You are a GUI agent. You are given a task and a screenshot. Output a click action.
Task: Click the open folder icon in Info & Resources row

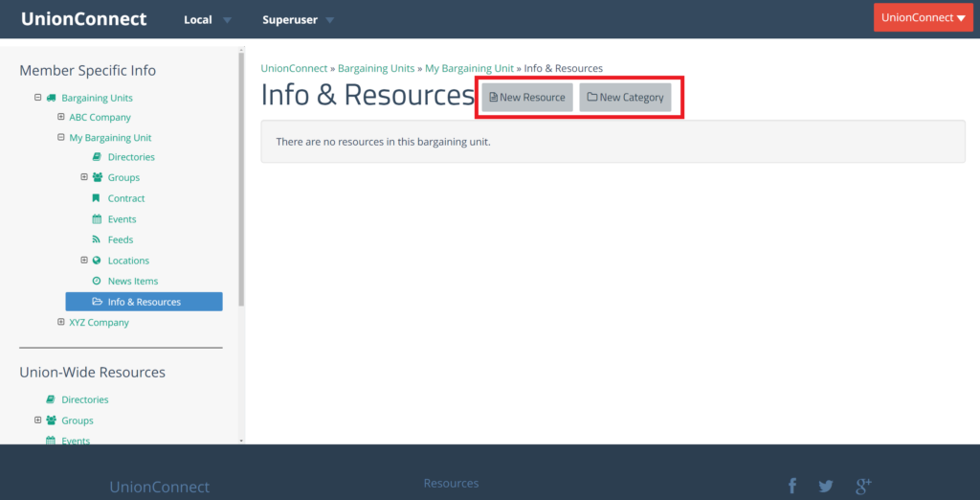(x=97, y=302)
